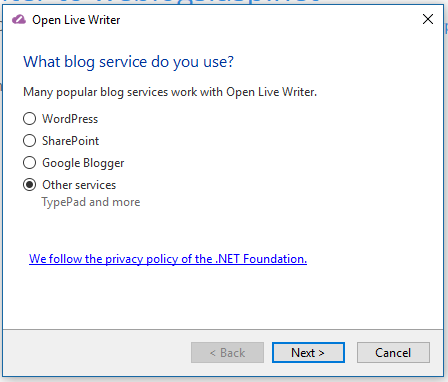Click the empty grey footer area left of Back

[x=97, y=352]
